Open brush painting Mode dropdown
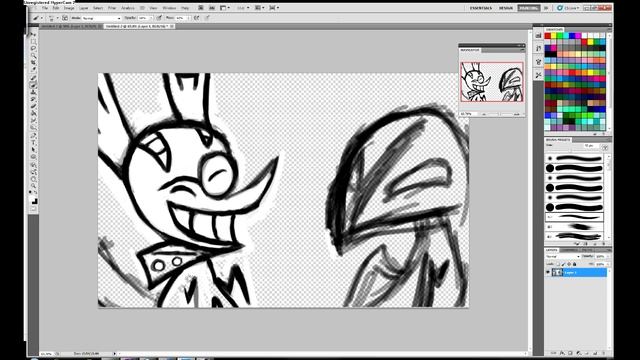 (x=102, y=18)
